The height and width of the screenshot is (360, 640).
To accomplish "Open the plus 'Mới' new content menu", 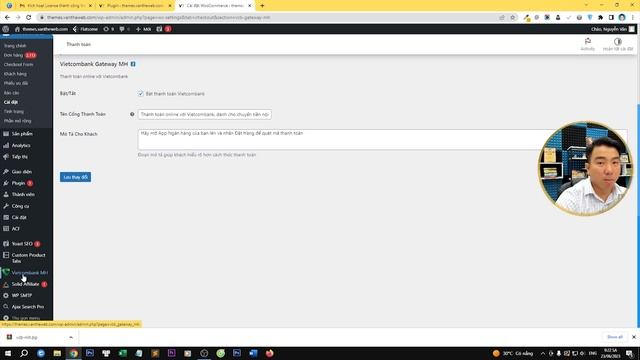I will pyautogui.click(x=143, y=29).
